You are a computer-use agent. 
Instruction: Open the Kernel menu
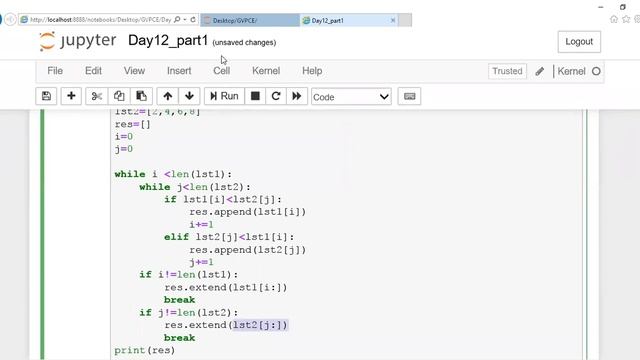click(x=266, y=71)
